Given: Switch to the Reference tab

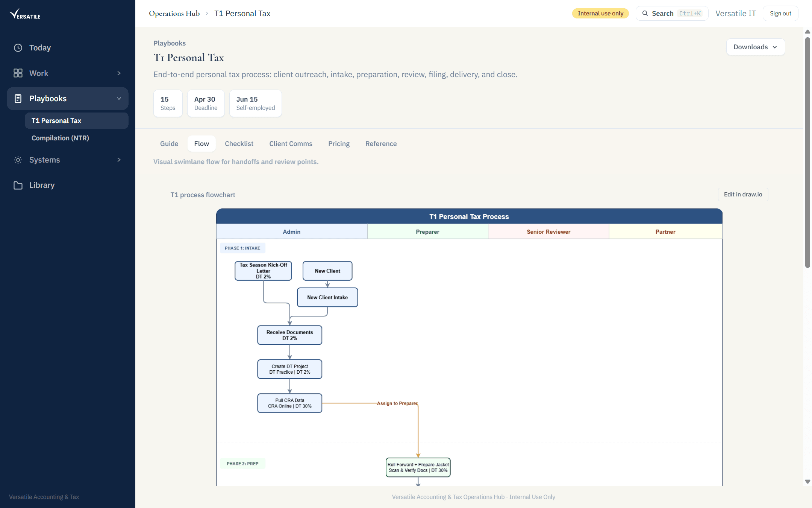Looking at the screenshot, I should point(381,144).
